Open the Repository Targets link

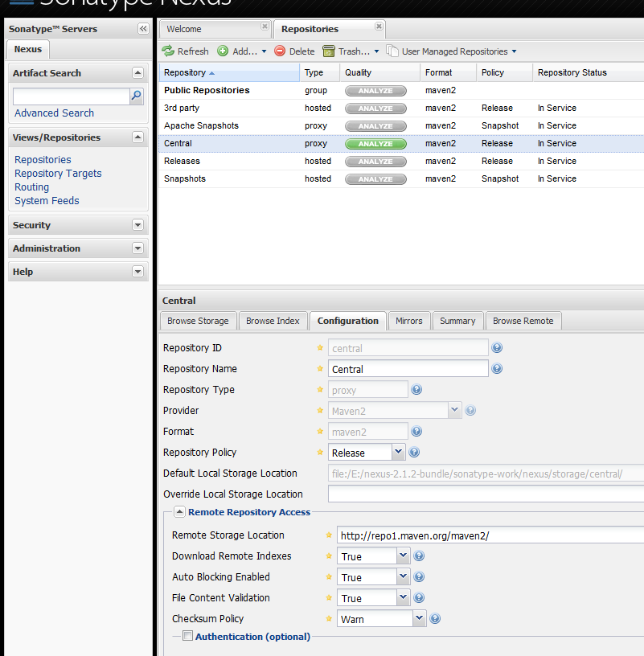pos(58,173)
